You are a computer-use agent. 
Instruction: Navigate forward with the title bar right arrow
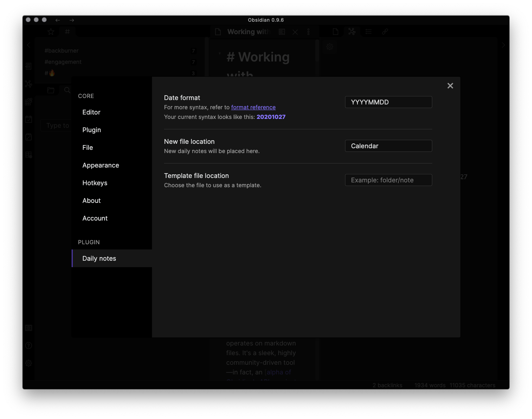click(x=72, y=20)
